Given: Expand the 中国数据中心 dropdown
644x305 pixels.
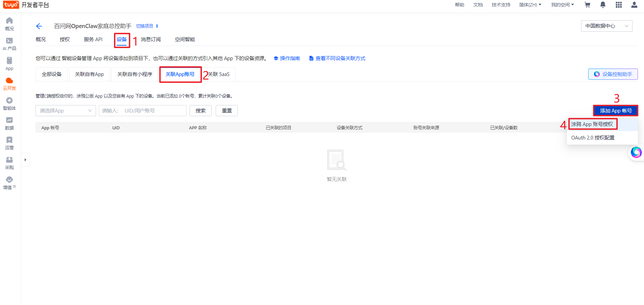Looking at the screenshot, I should pos(606,26).
